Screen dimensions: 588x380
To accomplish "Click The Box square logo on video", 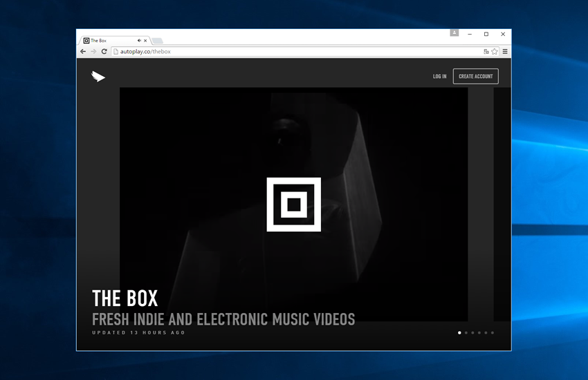I will pos(293,205).
